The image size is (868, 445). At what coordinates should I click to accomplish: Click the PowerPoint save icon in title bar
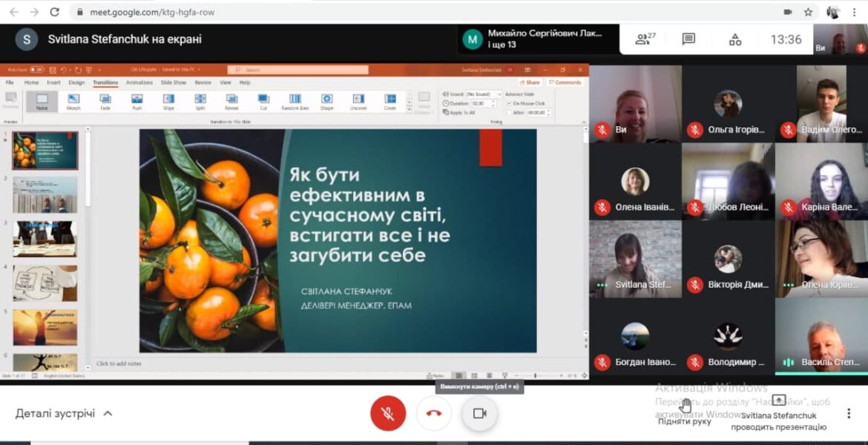pos(53,70)
